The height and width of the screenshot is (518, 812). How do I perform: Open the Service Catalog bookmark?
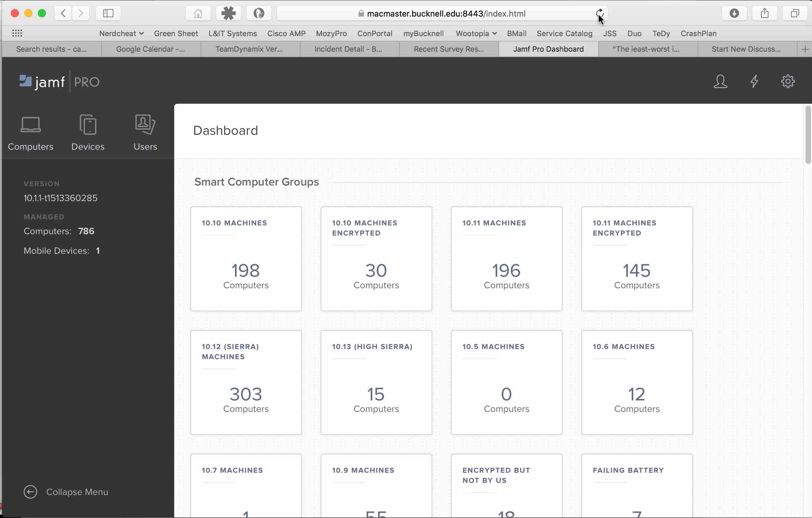point(564,33)
